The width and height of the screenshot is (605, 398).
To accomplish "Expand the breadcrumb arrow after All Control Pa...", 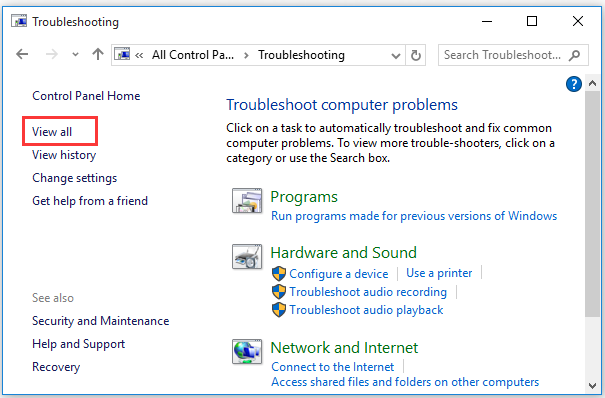I will (246, 56).
